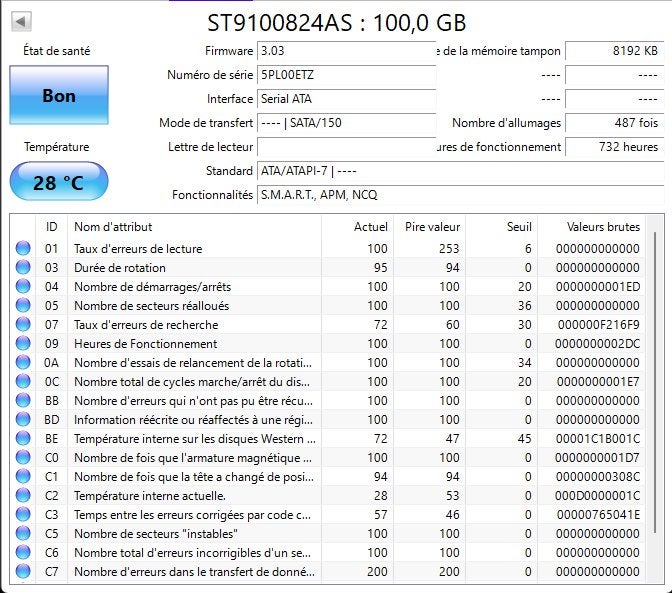Click the buffer size field 8192 KB
Screen dimensions: 672x593
point(615,51)
